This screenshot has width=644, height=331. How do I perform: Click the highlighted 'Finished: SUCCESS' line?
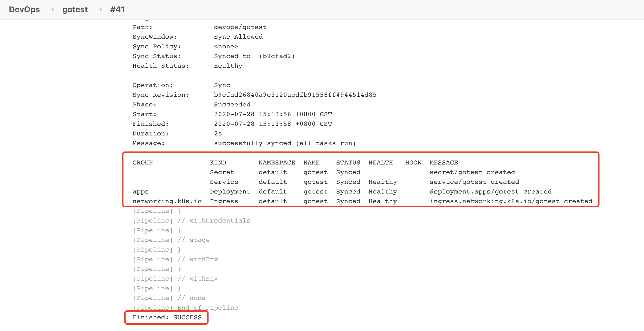(x=166, y=317)
